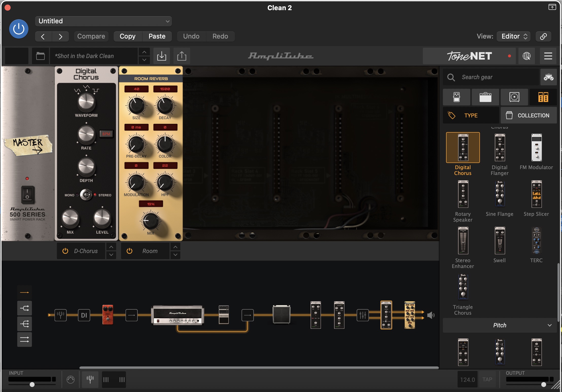Image resolution: width=562 pixels, height=392 pixels.
Task: Open the Custom Shop cart icon
Action: (549, 77)
